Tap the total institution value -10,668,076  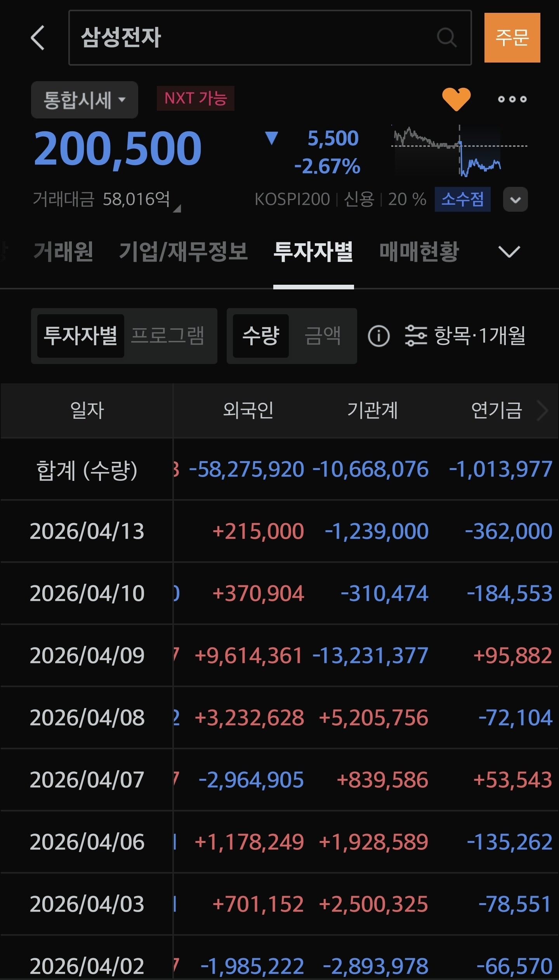tap(370, 469)
